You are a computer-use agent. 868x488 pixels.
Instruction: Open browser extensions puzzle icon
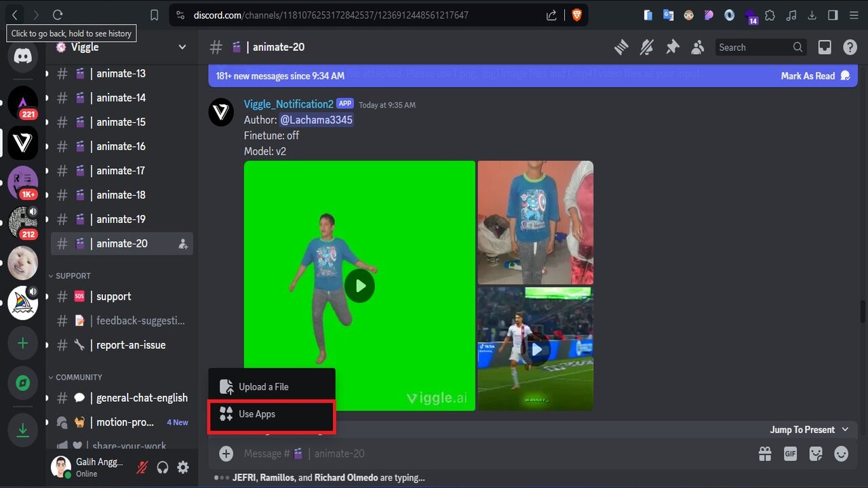click(769, 15)
